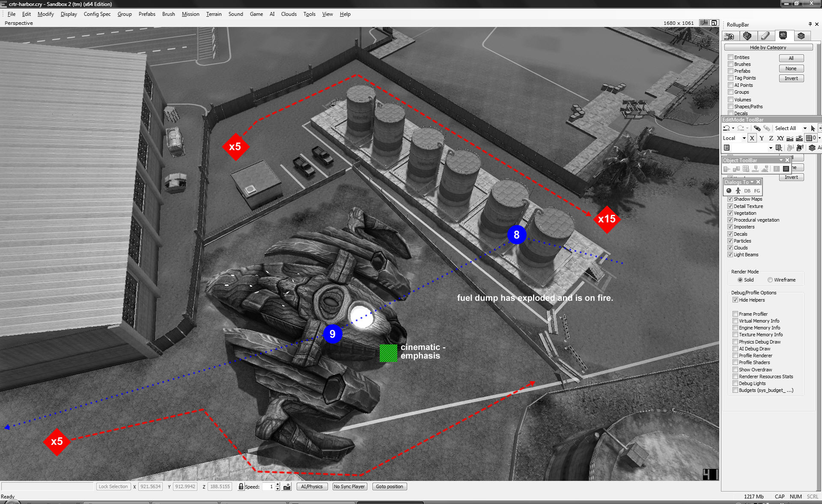Uncheck Shadow Maps render option
Screen dimensions: 822x504
(x=730, y=199)
